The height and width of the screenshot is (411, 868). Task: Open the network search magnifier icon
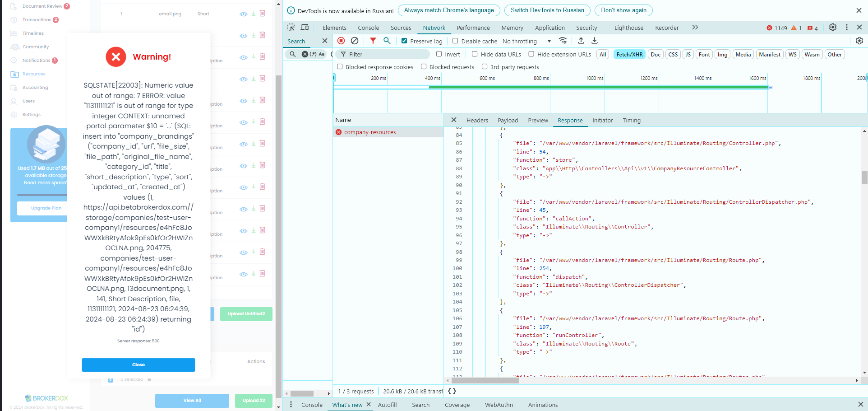387,41
